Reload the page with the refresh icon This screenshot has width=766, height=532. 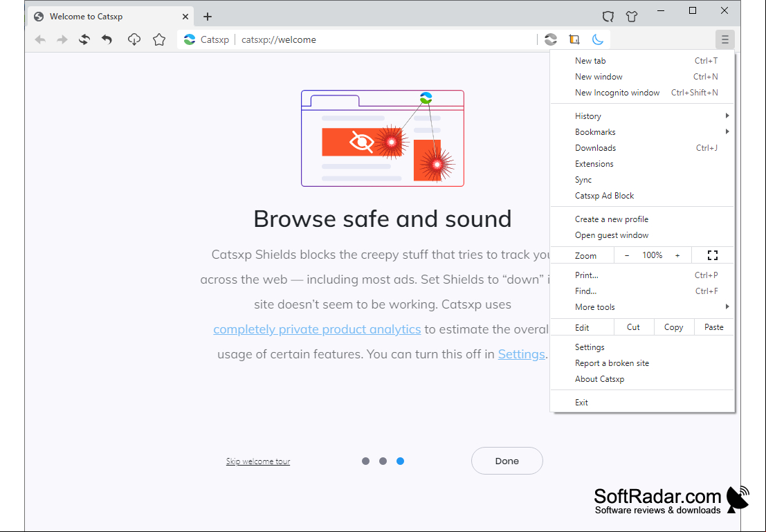pos(84,39)
